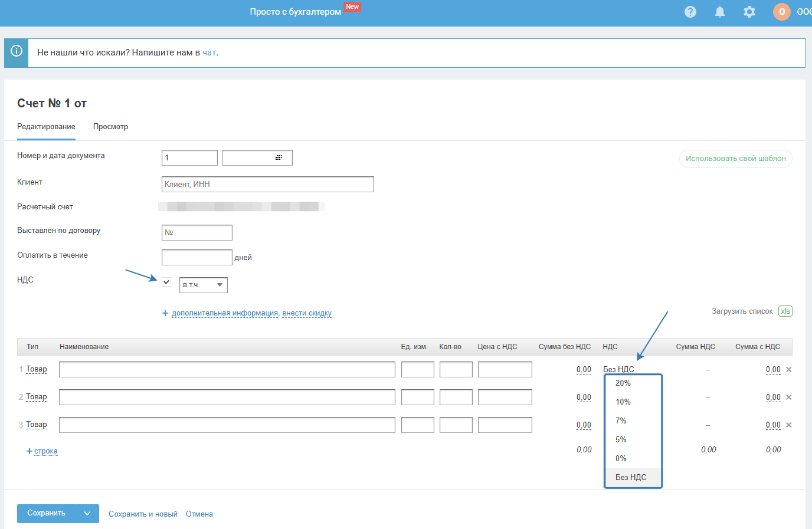Image resolution: width=812 pixels, height=529 pixels.
Task: Open the help question mark icon
Action: pyautogui.click(x=690, y=12)
